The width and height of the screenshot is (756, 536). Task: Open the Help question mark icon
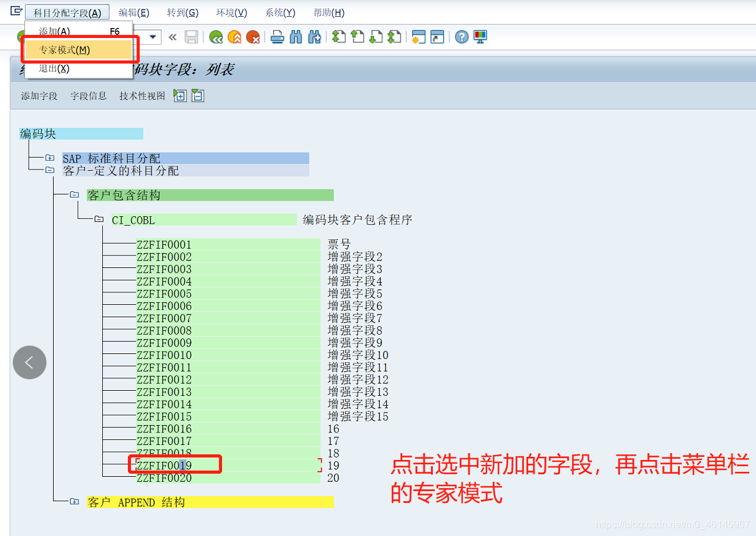pyautogui.click(x=460, y=37)
